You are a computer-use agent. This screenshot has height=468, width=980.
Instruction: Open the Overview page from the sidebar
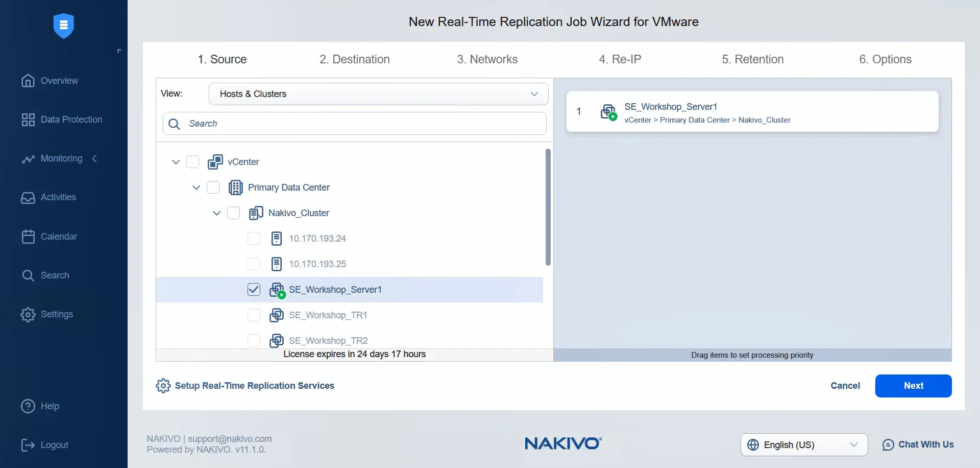[x=59, y=80]
